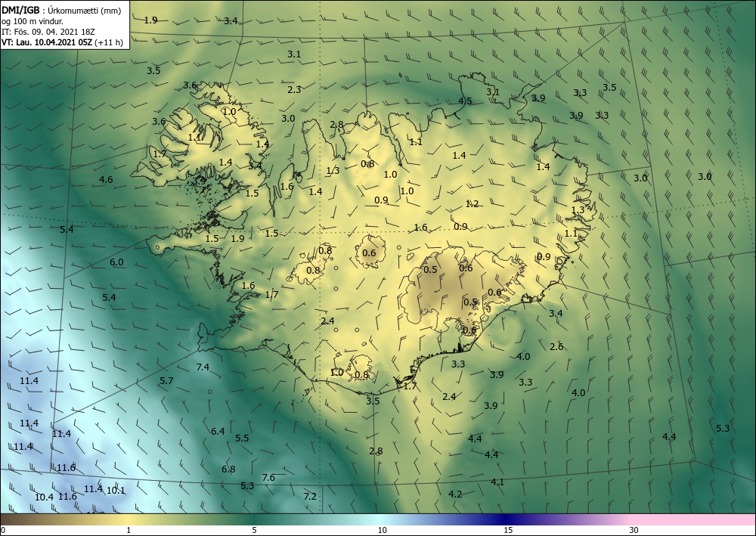Select the map value "10.1"
Image resolution: width=756 pixels, height=536 pixels.
116,491
